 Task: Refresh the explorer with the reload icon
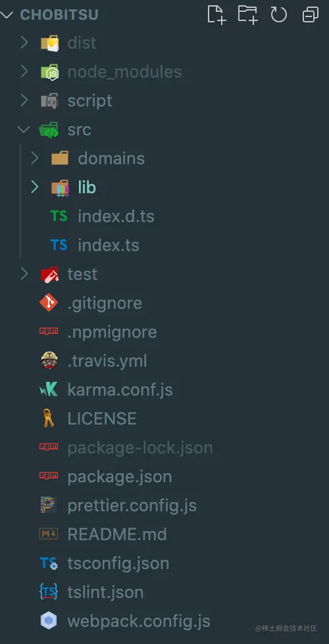(278, 14)
